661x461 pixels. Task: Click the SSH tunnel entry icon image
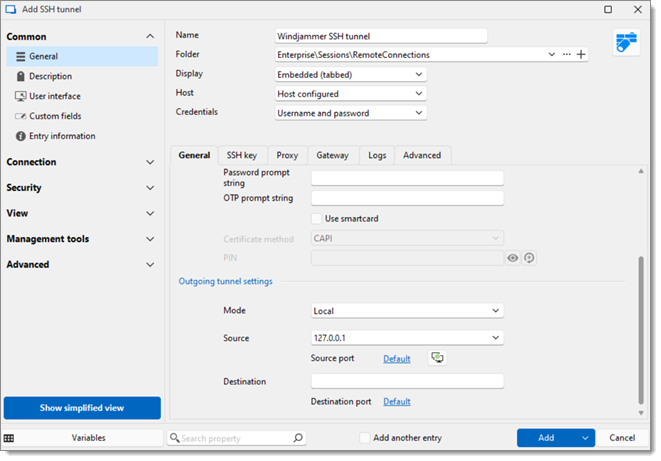tap(626, 42)
